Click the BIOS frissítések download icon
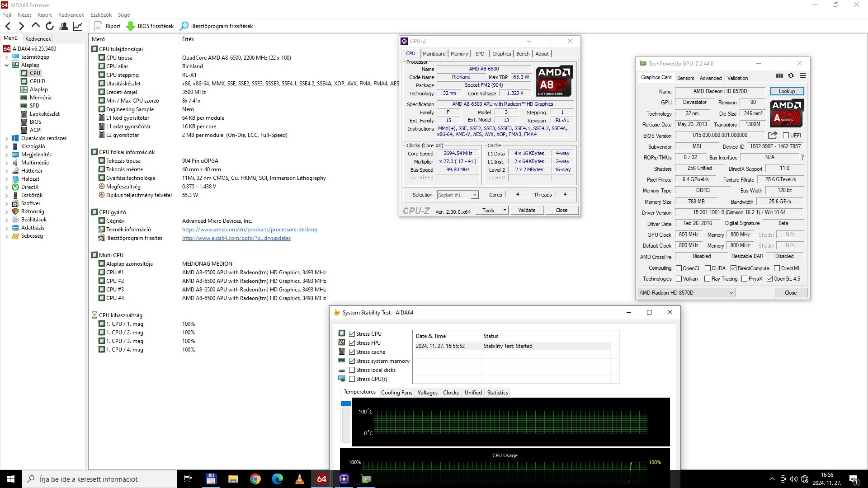Viewport: 868px width, 488px height. click(131, 26)
